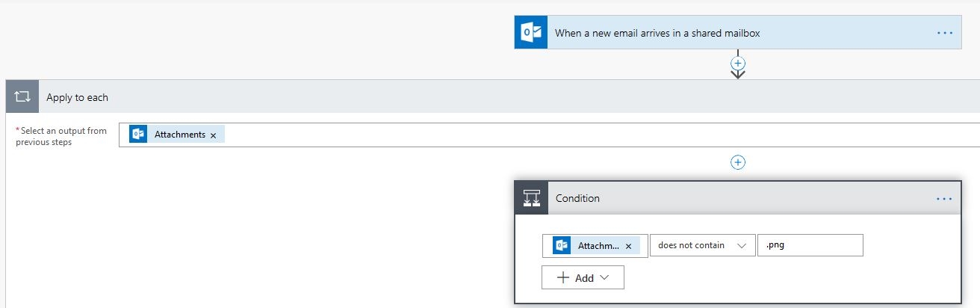The width and height of the screenshot is (980, 308).
Task: Remove the Attachm... token from the condition
Action: click(628, 246)
